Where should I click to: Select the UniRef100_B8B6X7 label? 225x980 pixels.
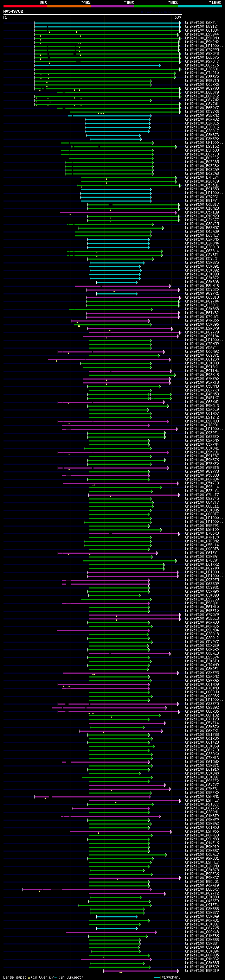(202, 890)
